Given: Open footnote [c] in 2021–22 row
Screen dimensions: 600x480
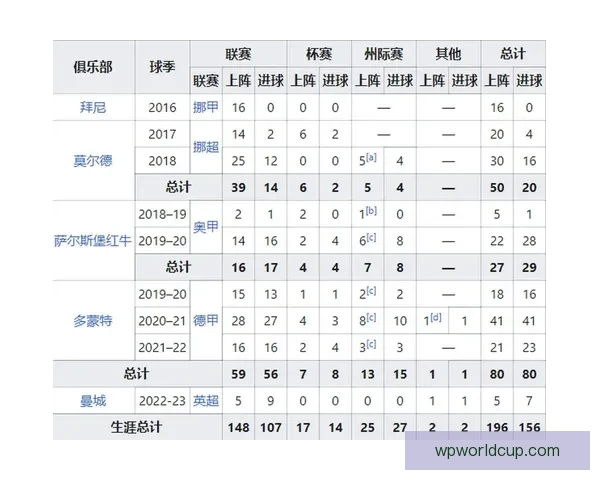Looking at the screenshot, I should tap(371, 344).
